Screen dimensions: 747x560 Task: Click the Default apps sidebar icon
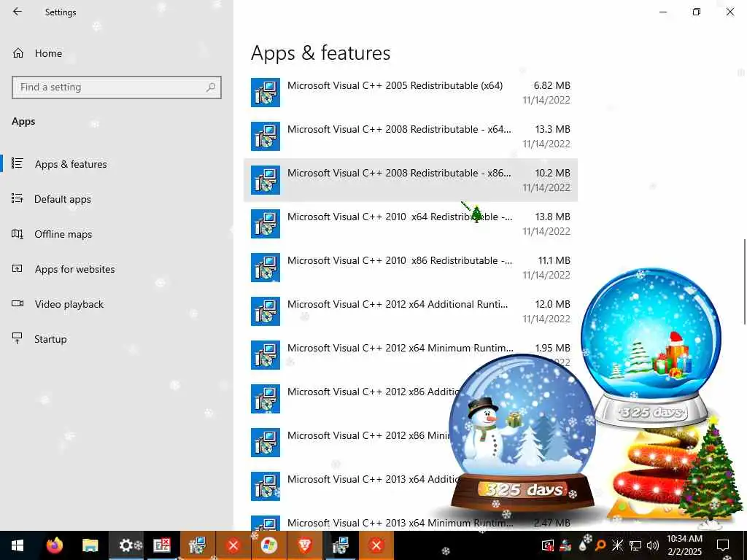18,198
